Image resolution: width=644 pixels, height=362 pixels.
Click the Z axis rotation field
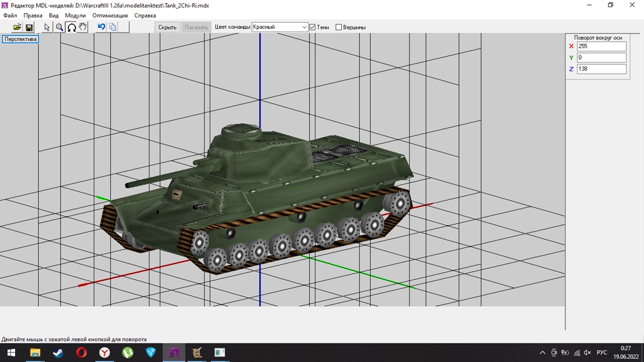tap(602, 69)
